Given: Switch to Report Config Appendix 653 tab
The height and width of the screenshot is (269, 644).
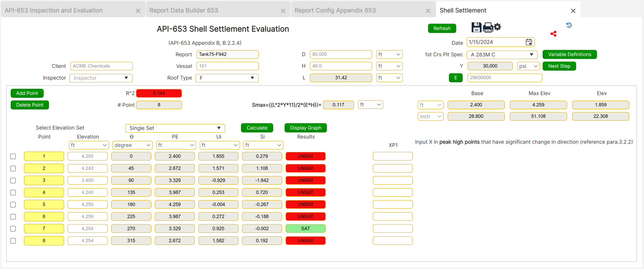Looking at the screenshot, I should point(335,10).
